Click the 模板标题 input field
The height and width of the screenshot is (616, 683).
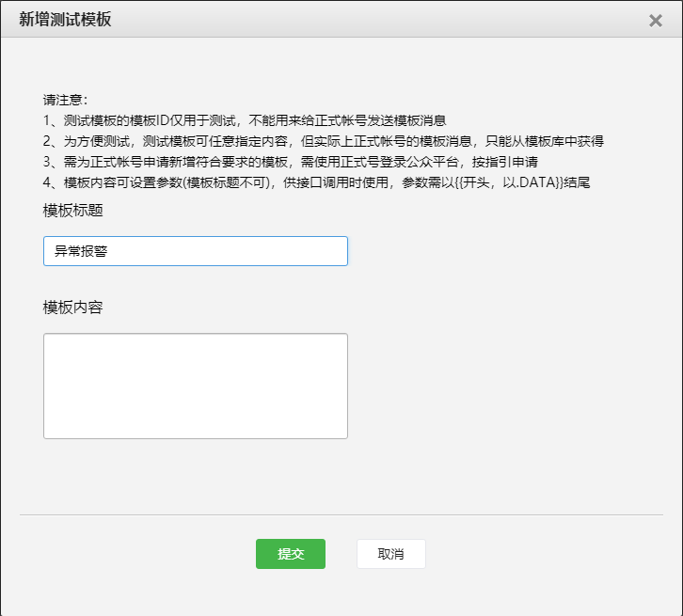pos(196,251)
